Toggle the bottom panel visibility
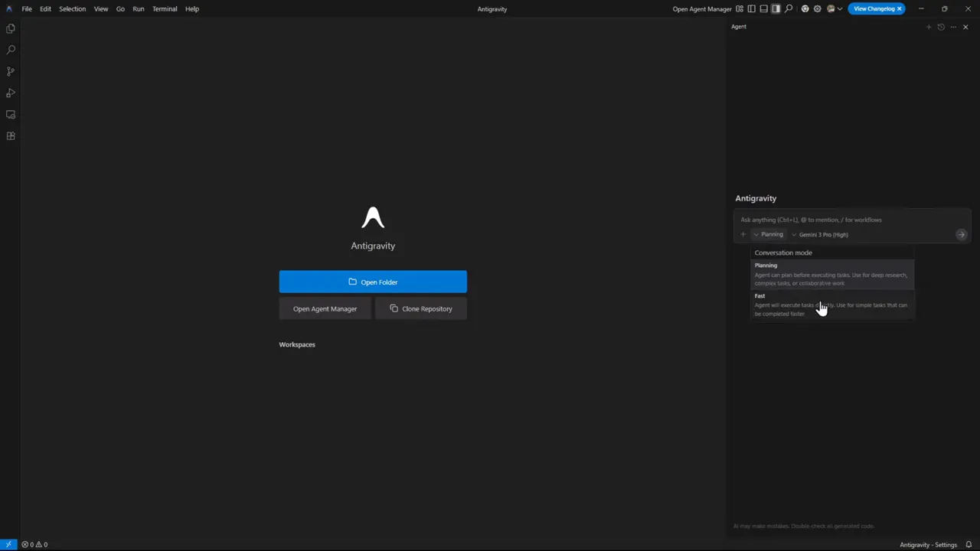Image resolution: width=980 pixels, height=551 pixels. coord(763,8)
